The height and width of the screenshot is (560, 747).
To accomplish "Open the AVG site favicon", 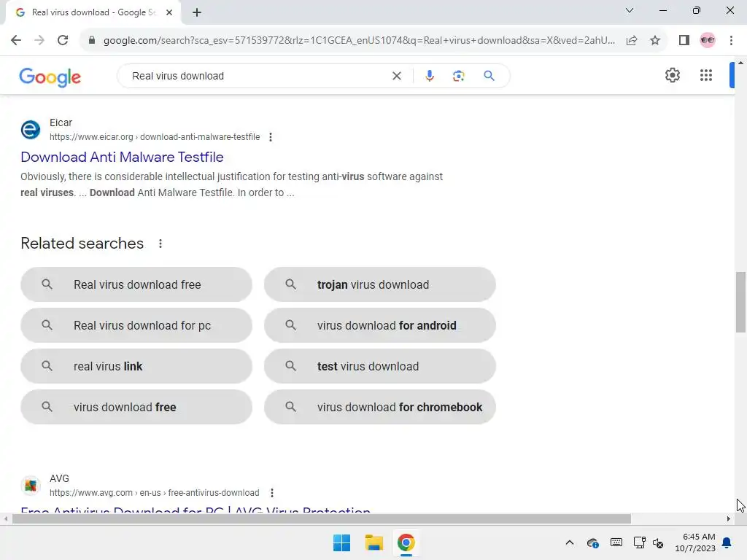I will point(31,485).
